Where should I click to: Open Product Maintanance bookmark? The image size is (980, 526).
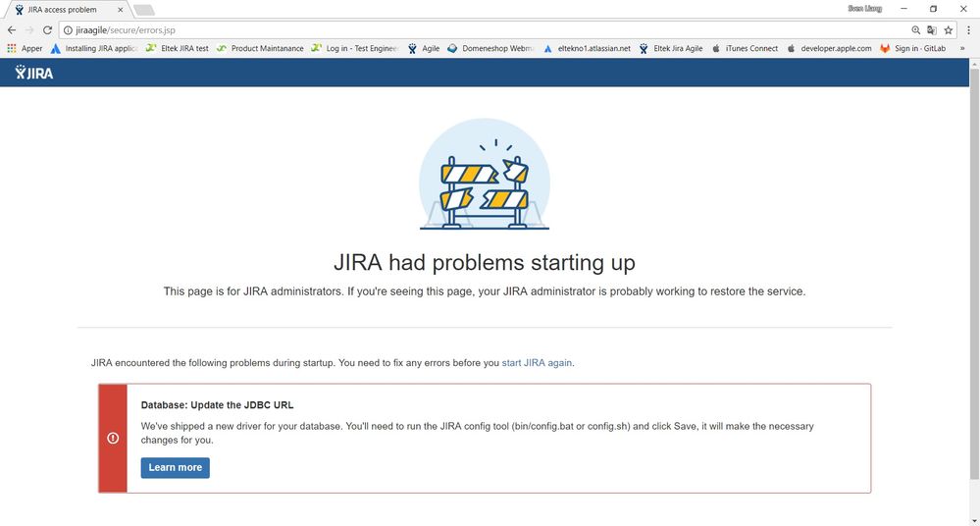[261, 48]
